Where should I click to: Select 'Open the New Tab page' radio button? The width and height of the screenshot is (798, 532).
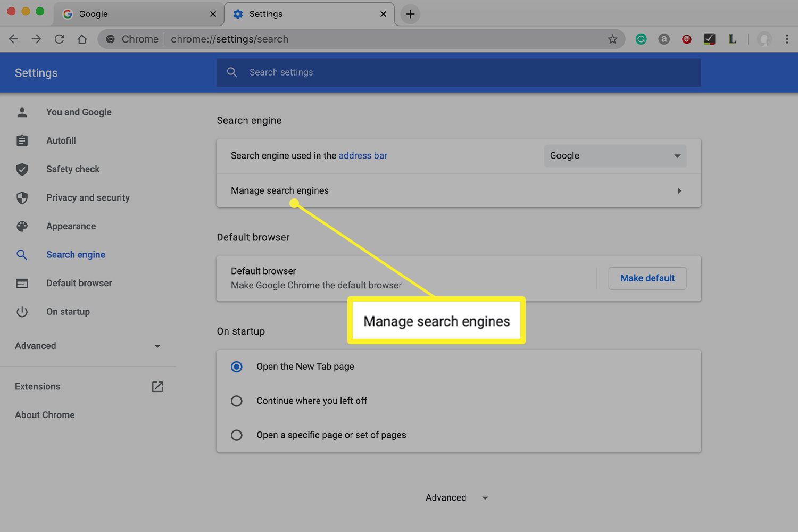pos(237,367)
